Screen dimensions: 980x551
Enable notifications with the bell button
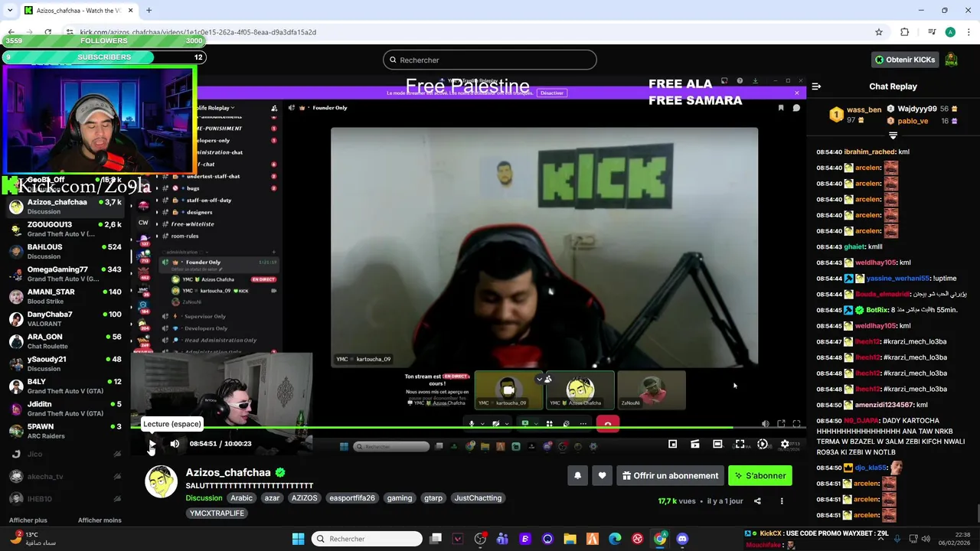point(578,476)
